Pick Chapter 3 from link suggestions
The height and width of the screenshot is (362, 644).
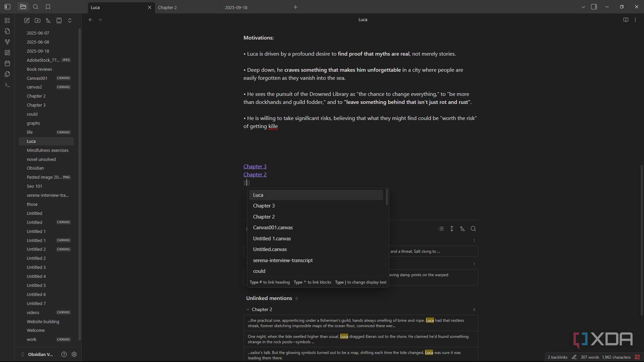(x=316, y=206)
